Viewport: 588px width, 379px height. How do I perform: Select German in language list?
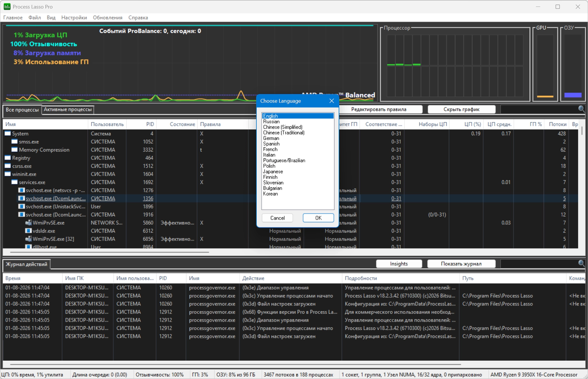[298, 138]
